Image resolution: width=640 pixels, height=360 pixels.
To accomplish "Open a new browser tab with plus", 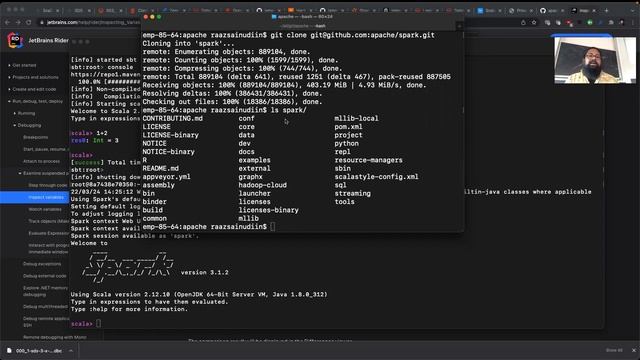I will [607, 10].
